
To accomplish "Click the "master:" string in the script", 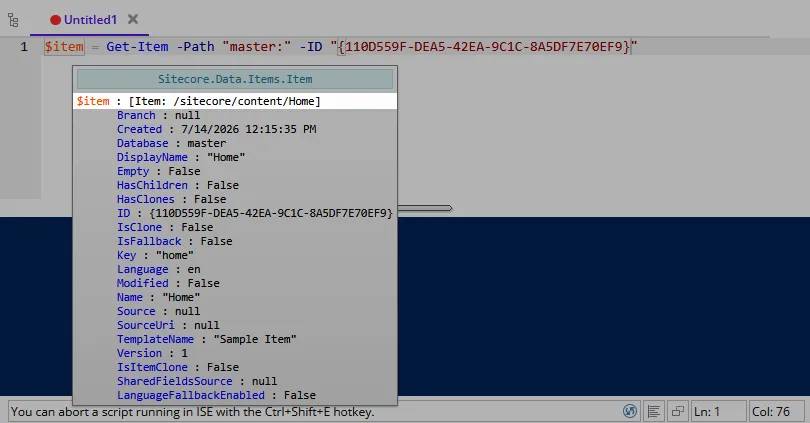I will point(257,46).
